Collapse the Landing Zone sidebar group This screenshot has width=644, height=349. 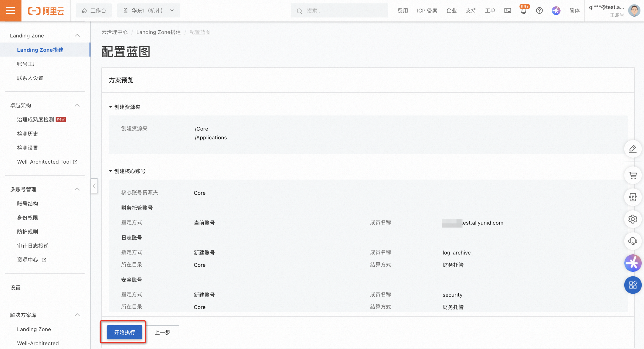point(77,35)
